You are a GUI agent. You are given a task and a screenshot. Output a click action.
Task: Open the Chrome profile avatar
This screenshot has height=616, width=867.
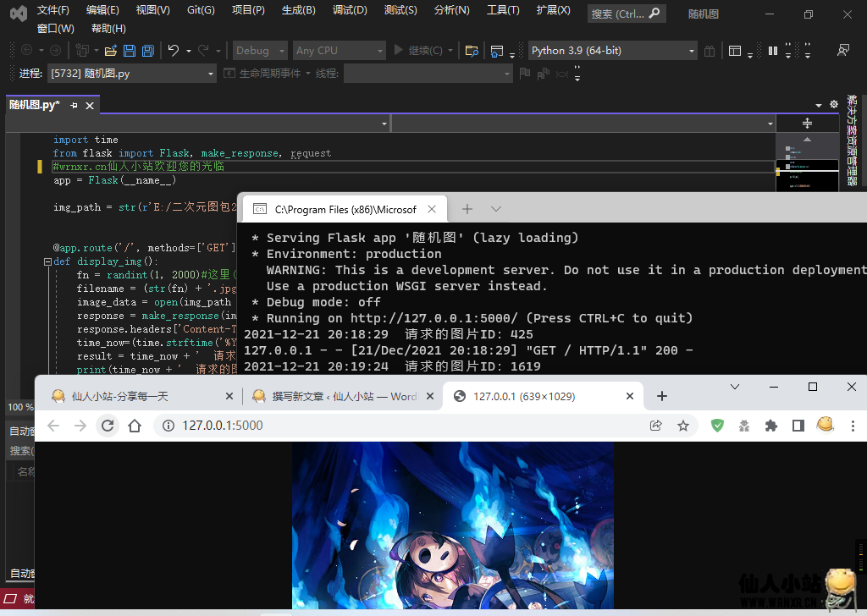coord(825,425)
